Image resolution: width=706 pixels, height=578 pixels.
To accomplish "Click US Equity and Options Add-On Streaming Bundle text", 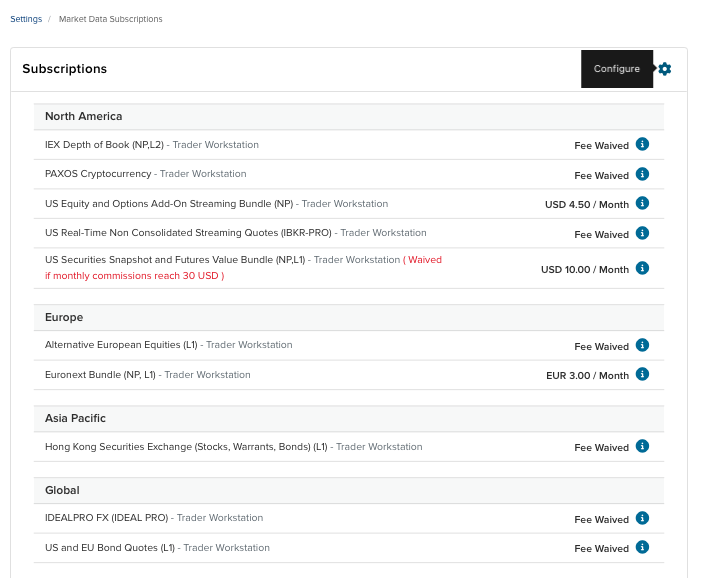I will [x=169, y=204].
